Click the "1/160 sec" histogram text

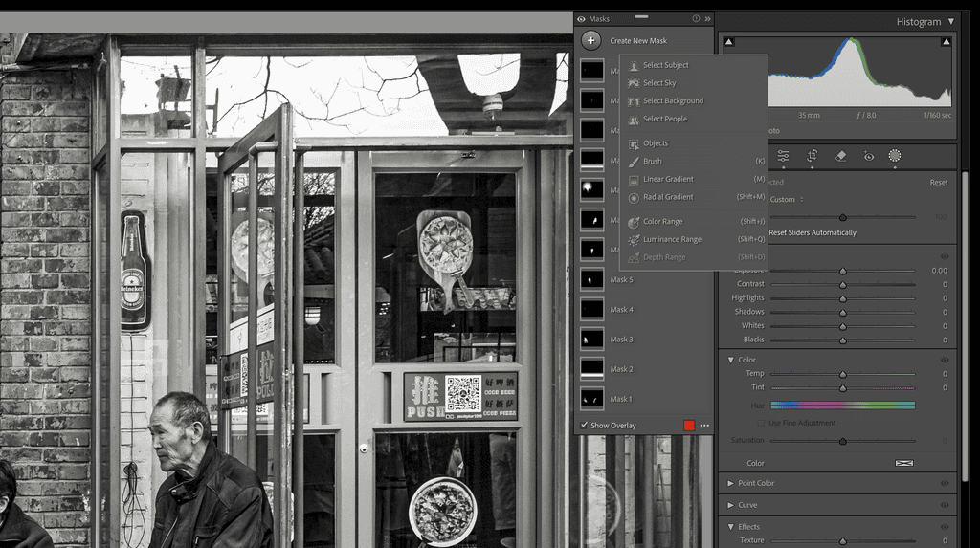tap(937, 116)
